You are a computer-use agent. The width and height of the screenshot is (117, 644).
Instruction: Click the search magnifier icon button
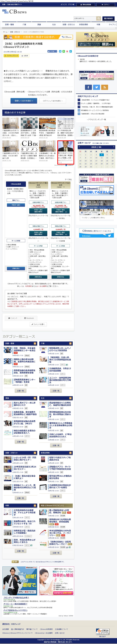(99, 18)
